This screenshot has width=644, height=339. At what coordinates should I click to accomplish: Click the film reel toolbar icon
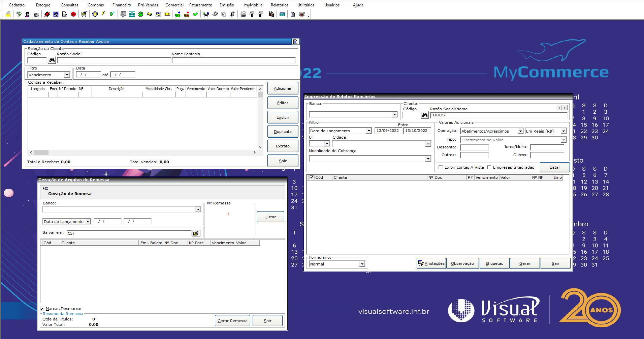[215, 14]
